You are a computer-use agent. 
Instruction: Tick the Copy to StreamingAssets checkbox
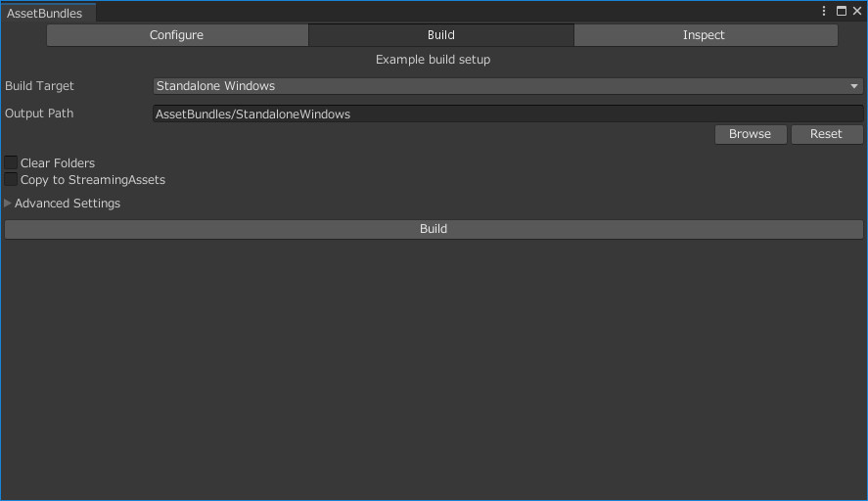[11, 179]
